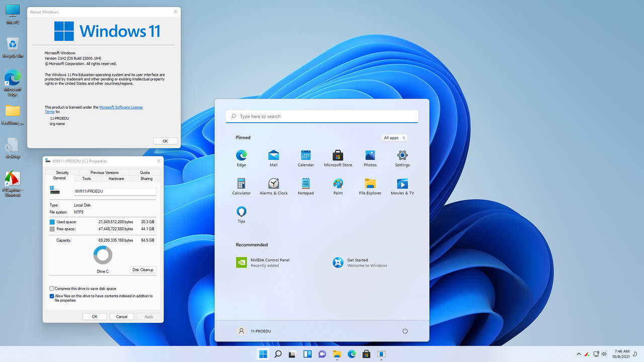This screenshot has height=362, width=644.
Task: Open Search from the taskbar
Action: (x=278, y=354)
